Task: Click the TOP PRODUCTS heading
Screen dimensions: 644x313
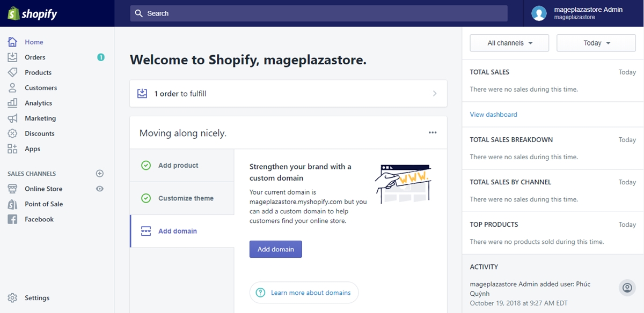Action: click(x=494, y=225)
